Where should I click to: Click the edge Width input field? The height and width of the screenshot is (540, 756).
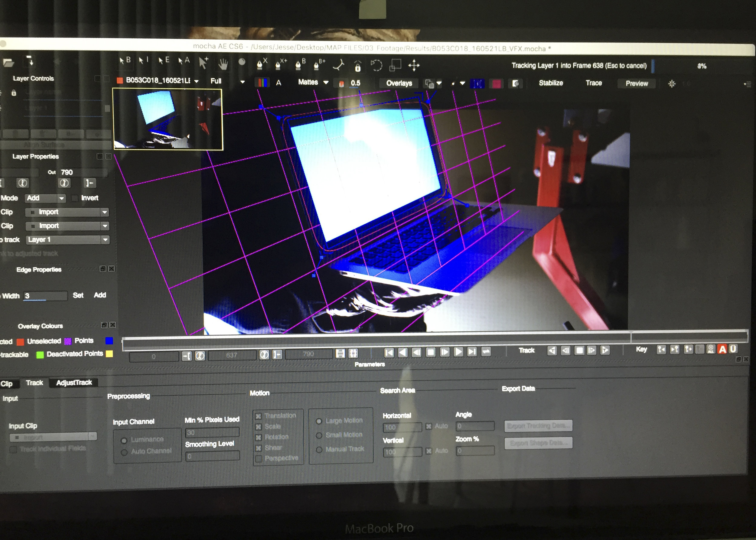45,296
